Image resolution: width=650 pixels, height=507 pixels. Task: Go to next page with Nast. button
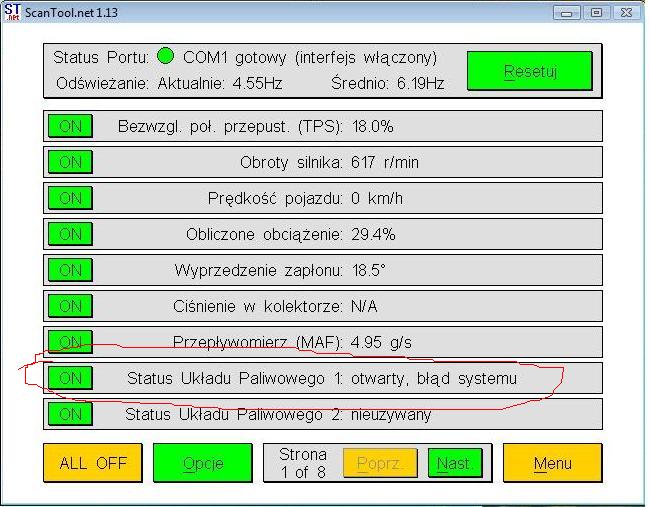coord(454,463)
